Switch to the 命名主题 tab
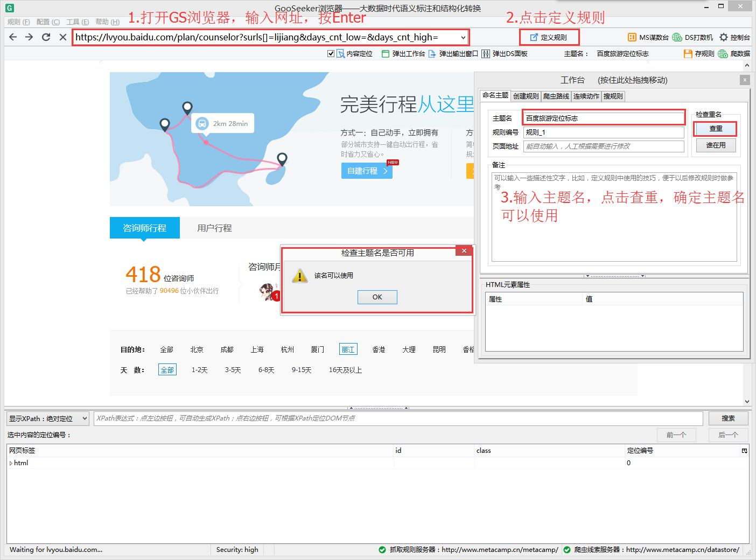756x560 pixels. [x=495, y=95]
